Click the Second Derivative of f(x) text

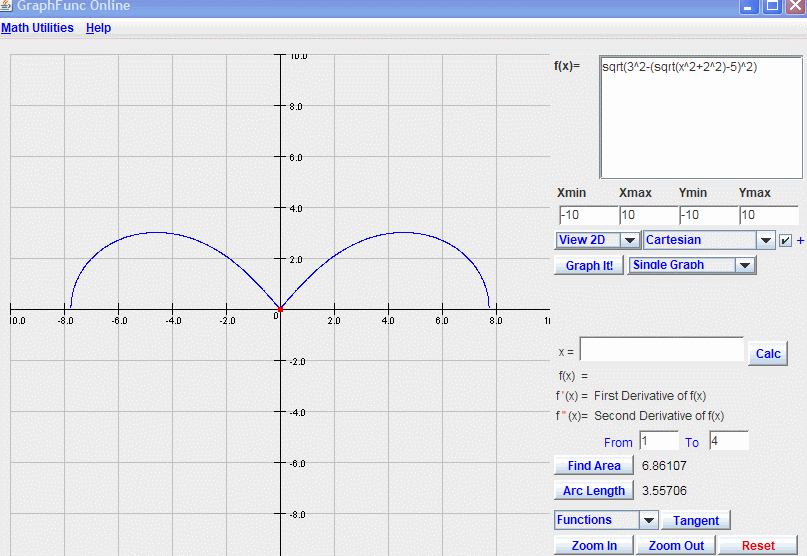click(x=659, y=416)
